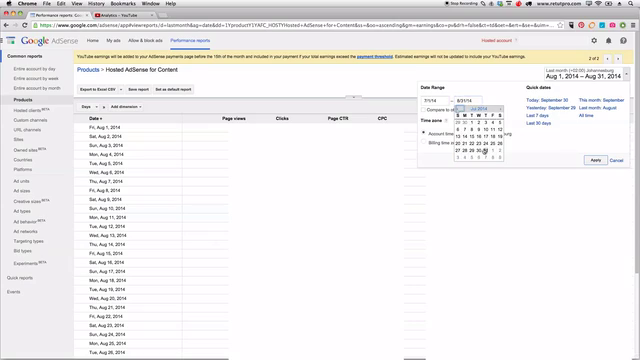Go to Products breadcrumb
This screenshot has width=640, height=360.
[x=88, y=70]
